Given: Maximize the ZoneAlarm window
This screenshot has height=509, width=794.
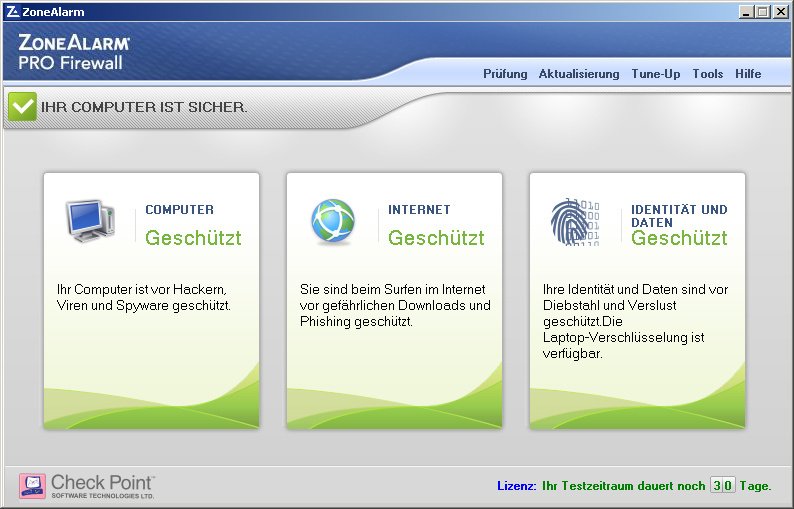Looking at the screenshot, I should [x=763, y=12].
